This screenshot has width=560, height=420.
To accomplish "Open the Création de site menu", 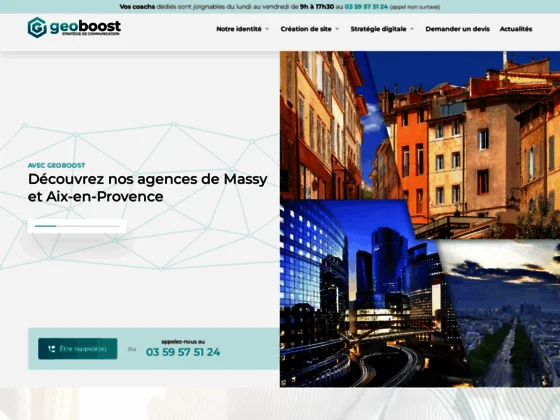I will click(306, 29).
